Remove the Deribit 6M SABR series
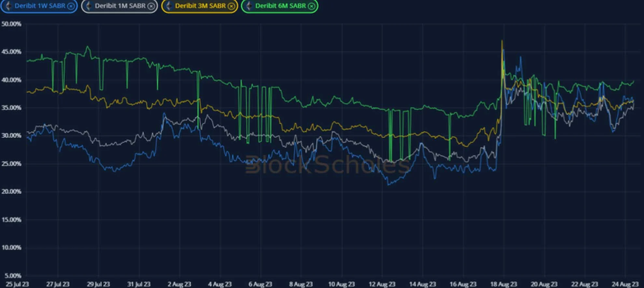The width and height of the screenshot is (644, 288). pyautogui.click(x=312, y=6)
